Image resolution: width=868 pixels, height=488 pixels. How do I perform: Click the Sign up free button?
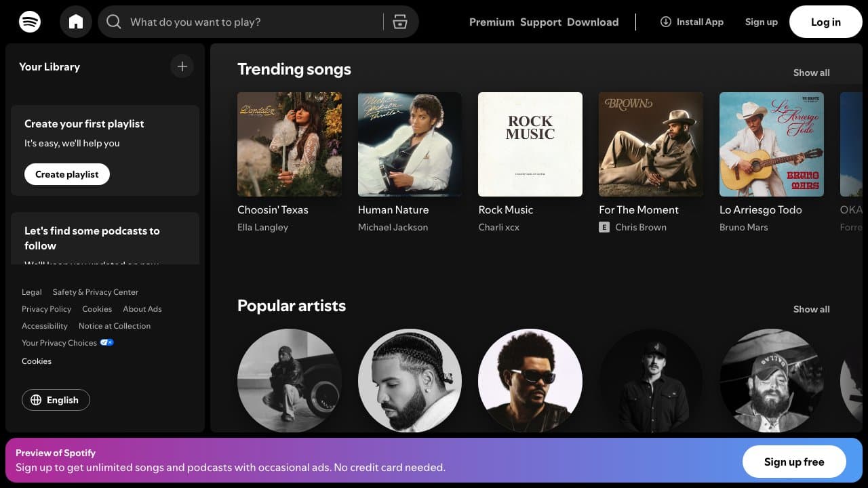pos(794,462)
